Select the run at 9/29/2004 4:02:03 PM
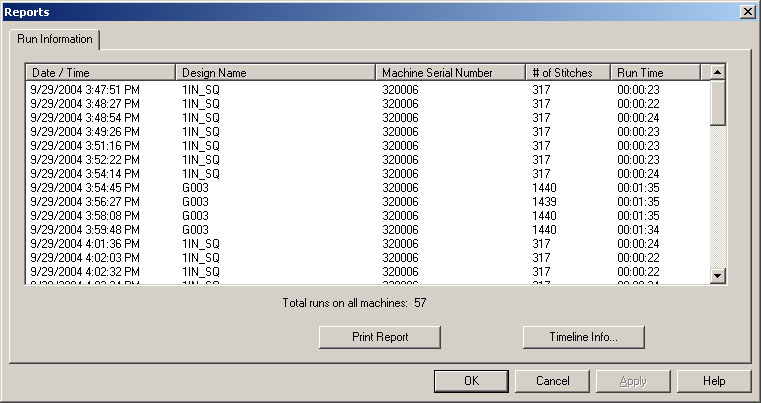 coord(367,258)
